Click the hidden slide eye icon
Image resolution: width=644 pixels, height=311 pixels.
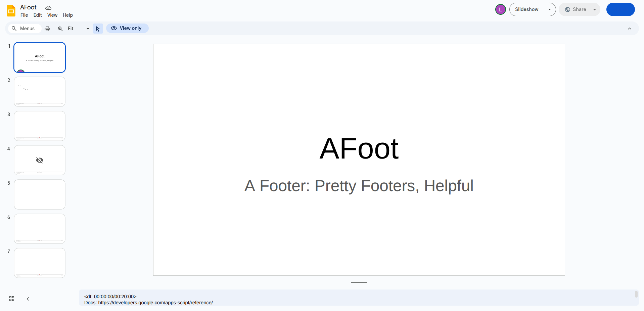click(x=40, y=160)
